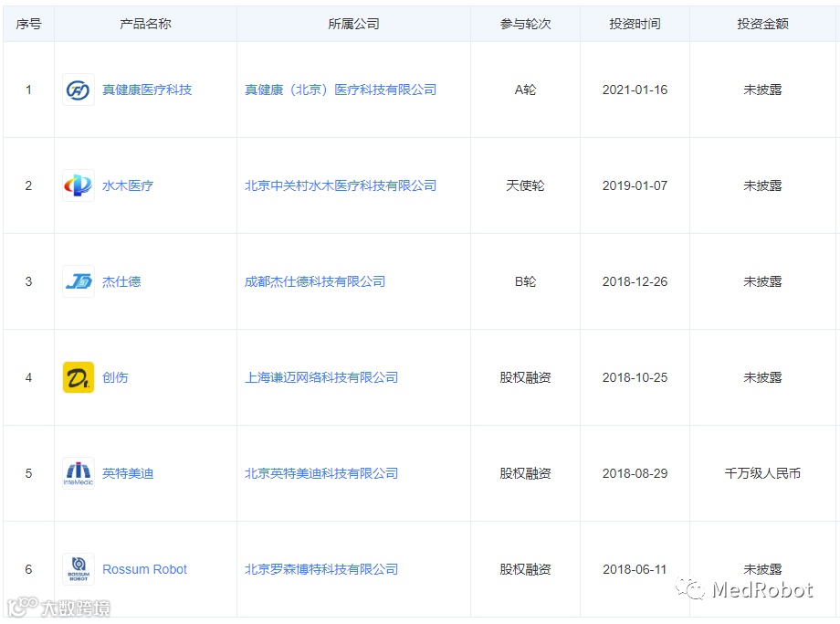Select 股权融资 cell in 创伤 row
Screen dimensions: 840x624
tap(525, 377)
